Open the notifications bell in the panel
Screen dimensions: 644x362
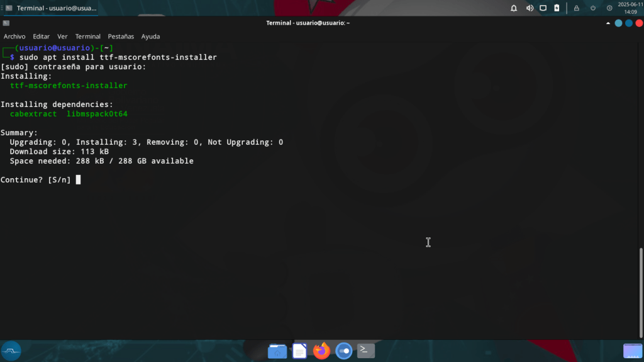(x=514, y=8)
